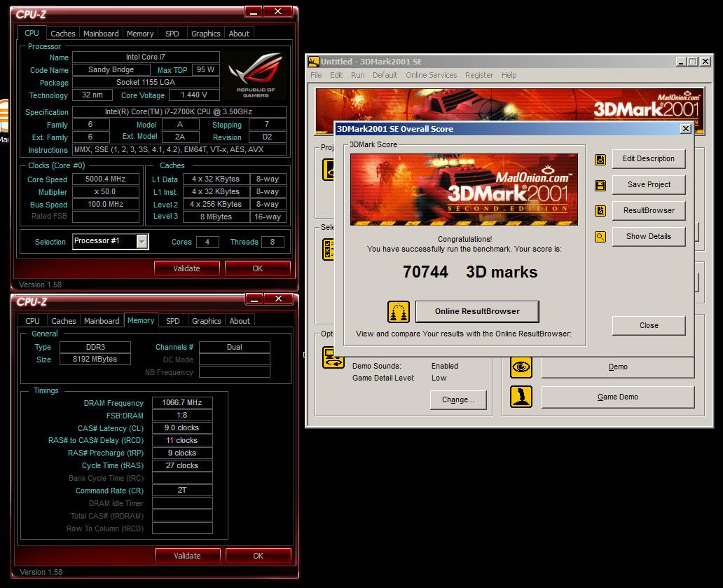Open the Run menu in 3DMark2001
Screen dimensions: 723x588
coord(357,75)
